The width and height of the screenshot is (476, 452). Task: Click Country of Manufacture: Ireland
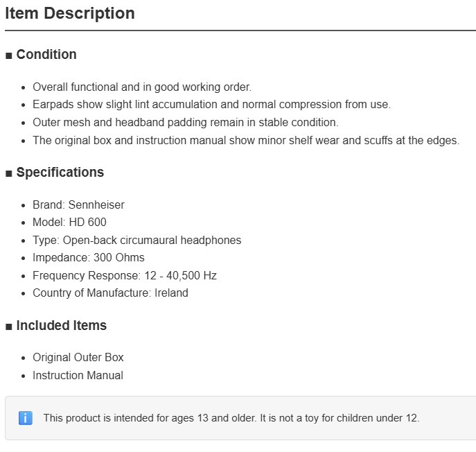tap(110, 293)
